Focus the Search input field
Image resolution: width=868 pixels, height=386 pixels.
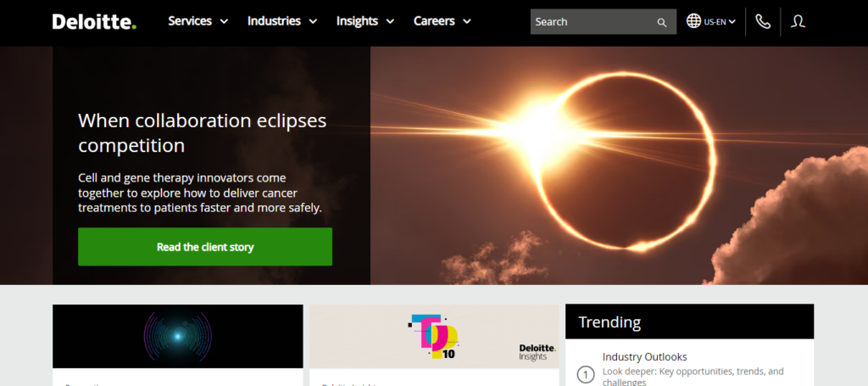tap(593, 22)
